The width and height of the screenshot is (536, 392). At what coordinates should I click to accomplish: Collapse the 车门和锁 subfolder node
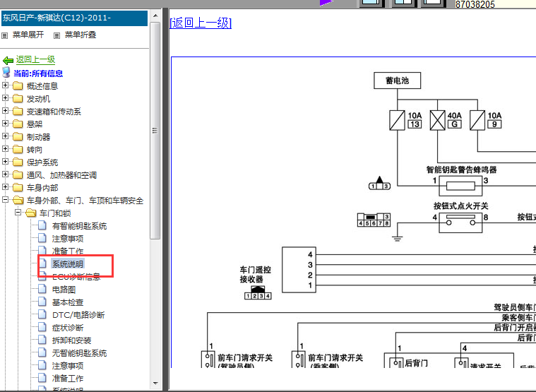point(18,213)
